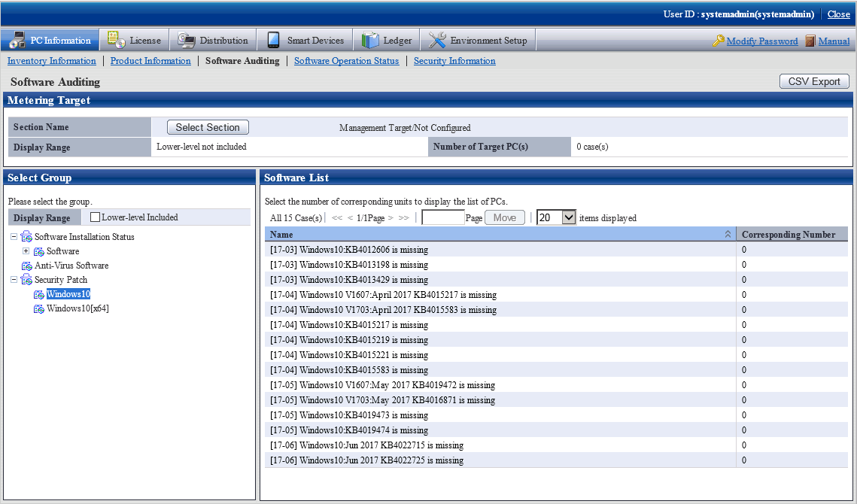Expand the Software tree node
The width and height of the screenshot is (857, 504).
(x=26, y=251)
